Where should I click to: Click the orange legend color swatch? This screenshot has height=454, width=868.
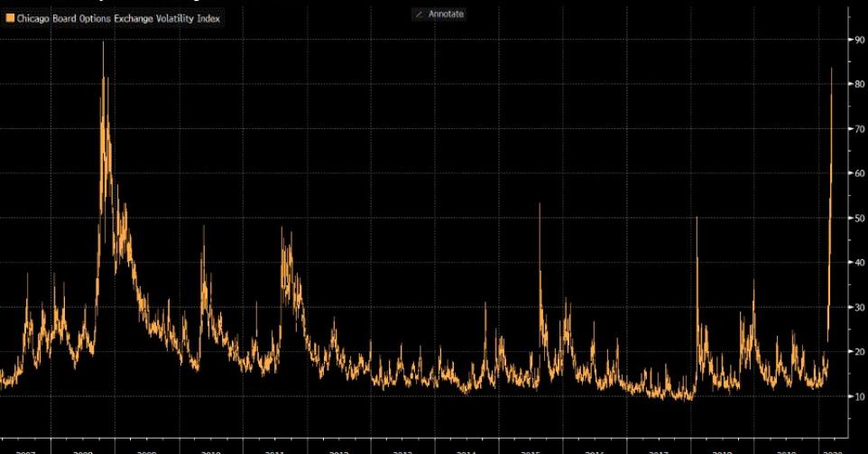pyautogui.click(x=10, y=17)
